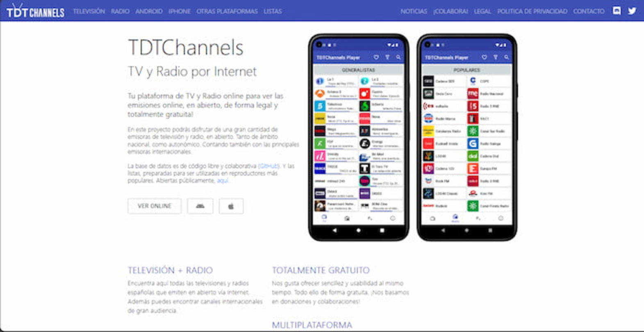Select Radio Marca station logo
This screenshot has width=644, height=332.
click(x=428, y=118)
